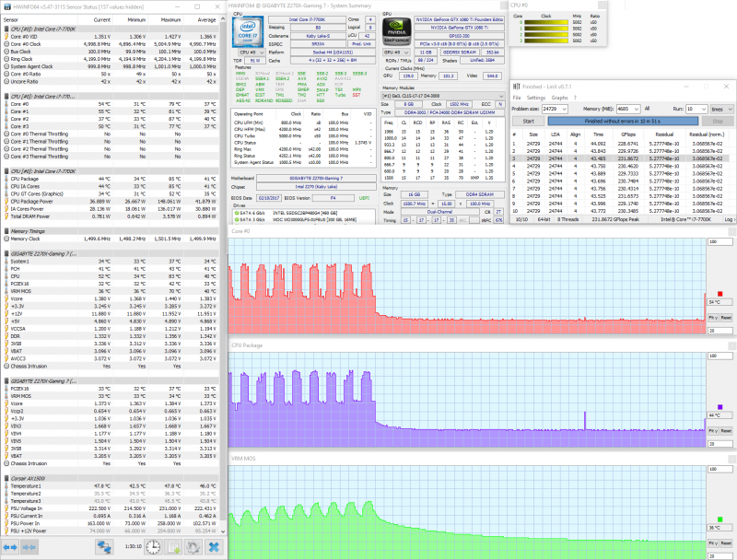Open the memory module selector dropdown

[442, 96]
